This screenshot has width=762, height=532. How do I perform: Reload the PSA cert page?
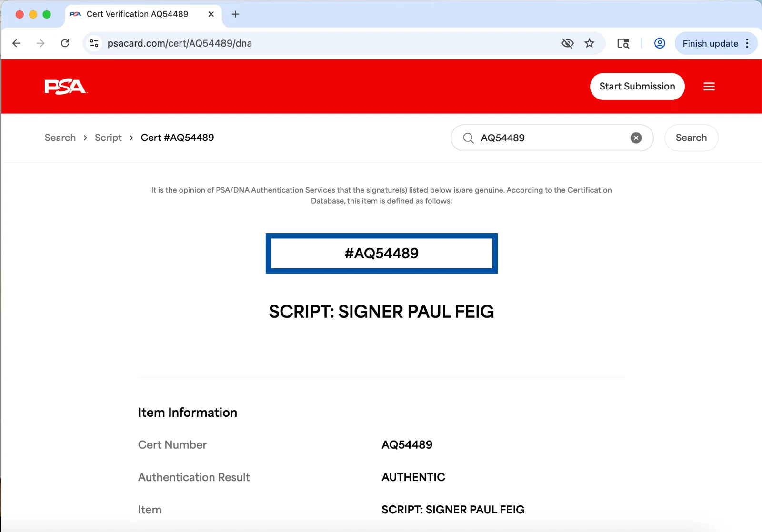coord(65,43)
